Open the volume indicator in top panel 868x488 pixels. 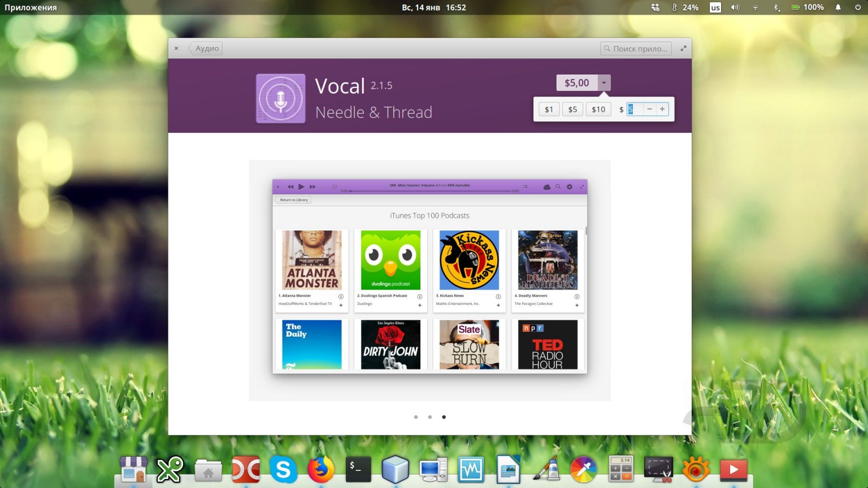(735, 7)
